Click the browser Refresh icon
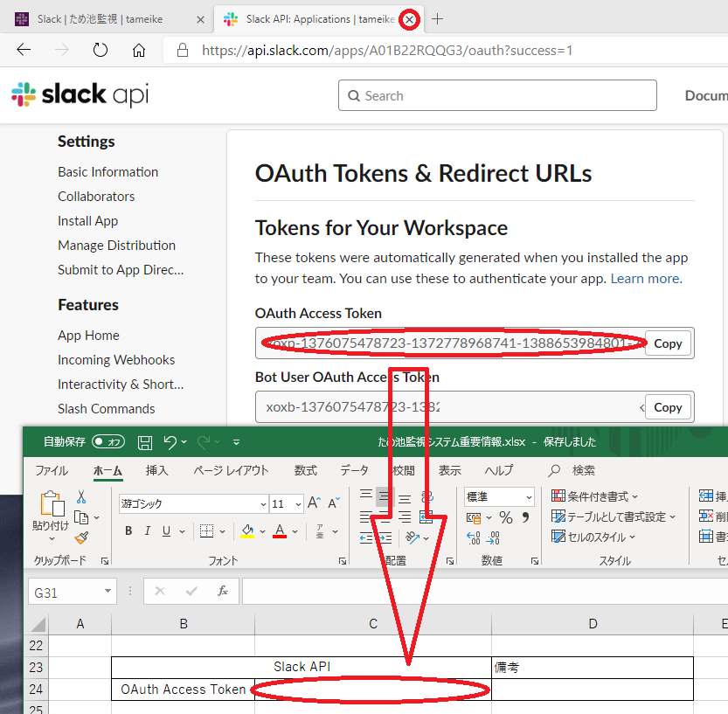 point(100,50)
